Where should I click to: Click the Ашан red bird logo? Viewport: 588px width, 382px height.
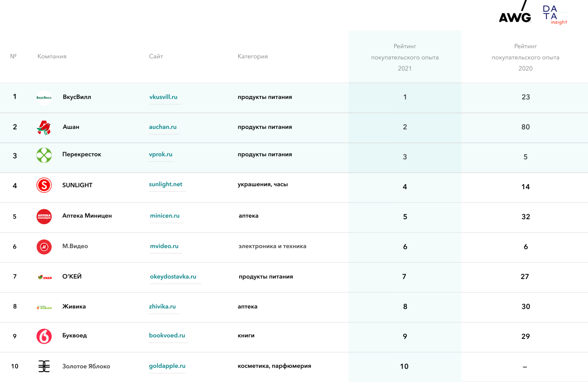point(44,127)
